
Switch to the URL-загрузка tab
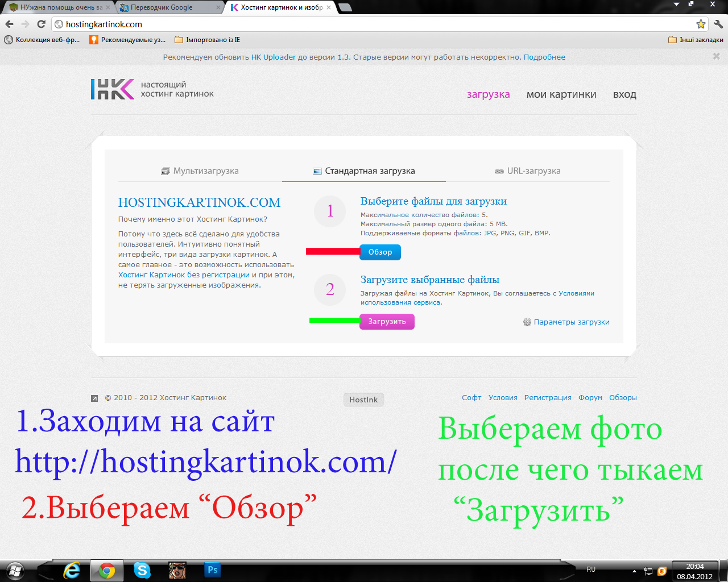click(528, 171)
